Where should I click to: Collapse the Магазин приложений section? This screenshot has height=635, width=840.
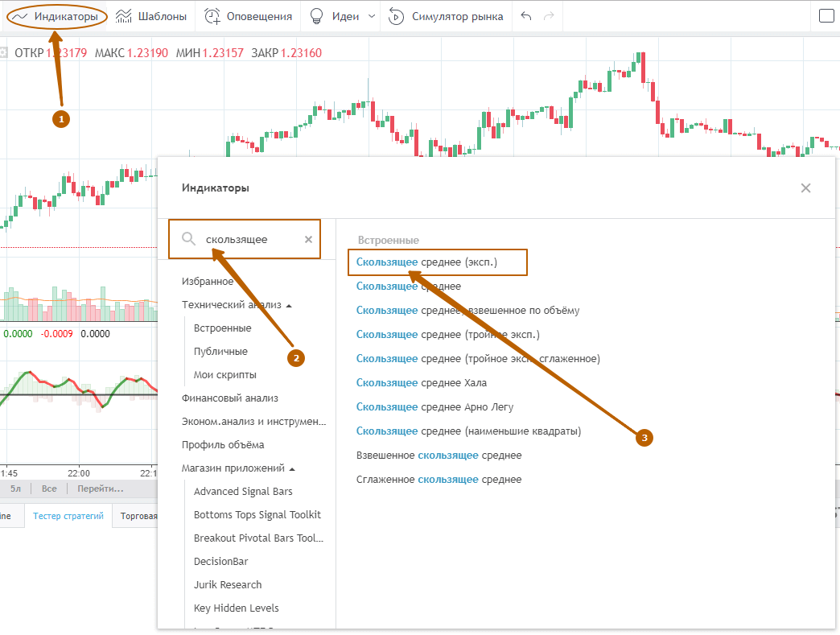pyautogui.click(x=294, y=468)
